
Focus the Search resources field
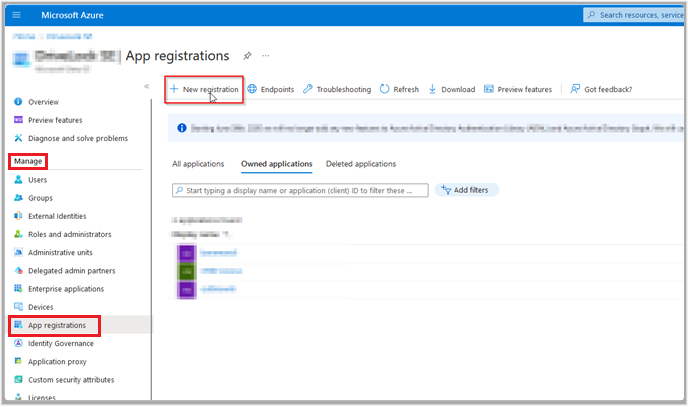coord(634,15)
